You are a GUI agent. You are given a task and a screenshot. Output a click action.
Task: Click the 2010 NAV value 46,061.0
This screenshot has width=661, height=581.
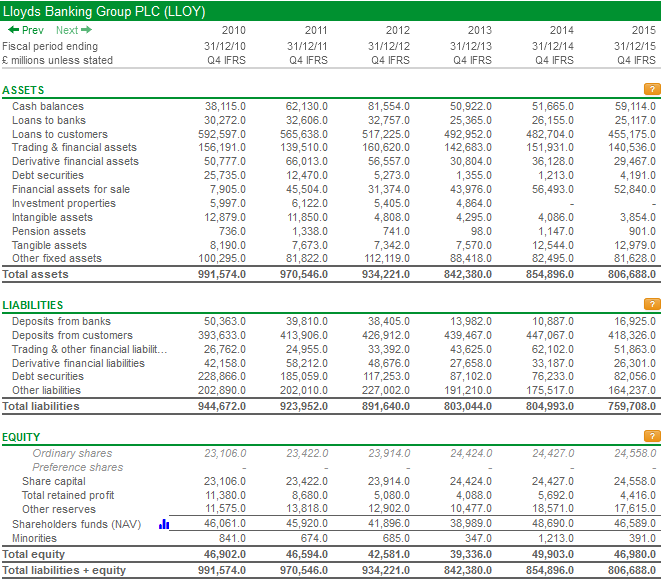click(x=225, y=523)
